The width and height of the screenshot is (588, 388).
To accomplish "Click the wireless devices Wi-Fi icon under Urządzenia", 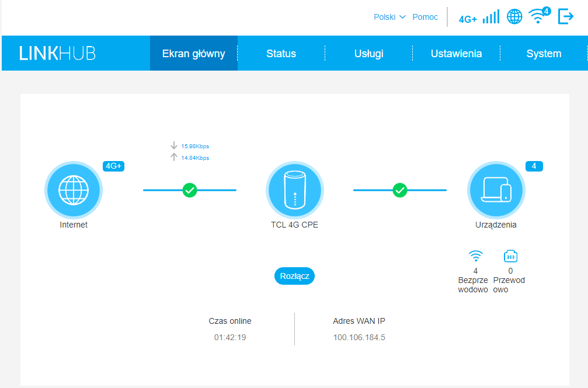I will point(475,256).
